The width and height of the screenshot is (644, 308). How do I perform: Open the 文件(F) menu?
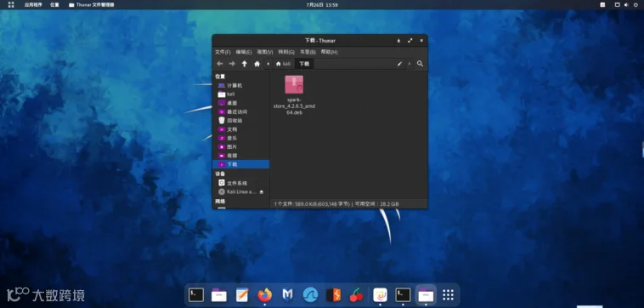pos(223,52)
